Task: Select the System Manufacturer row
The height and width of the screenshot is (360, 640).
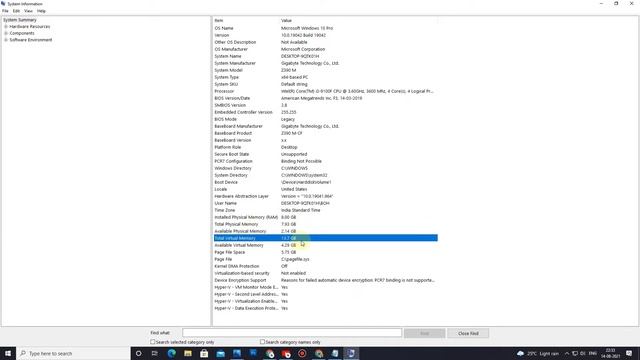Action: click(x=325, y=63)
